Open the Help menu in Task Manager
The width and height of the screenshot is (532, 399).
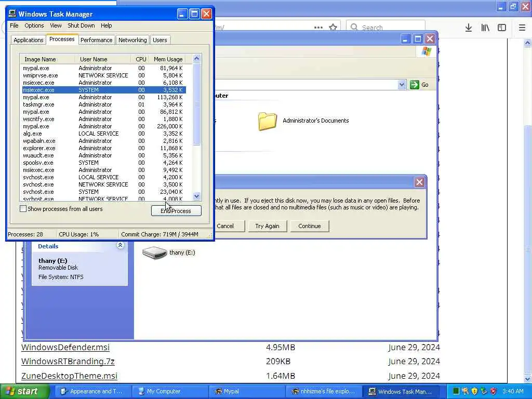106,25
